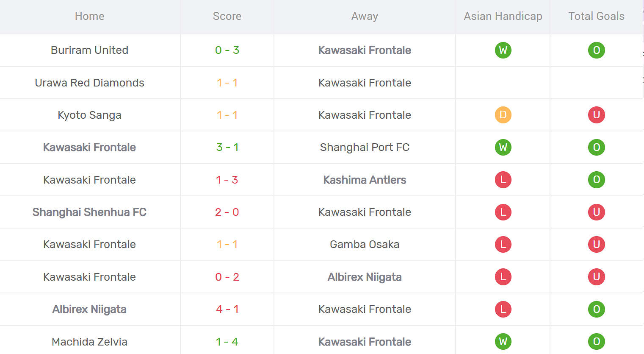
Task: Click the green W badge in Machida Zelvia row
Action: tap(503, 342)
